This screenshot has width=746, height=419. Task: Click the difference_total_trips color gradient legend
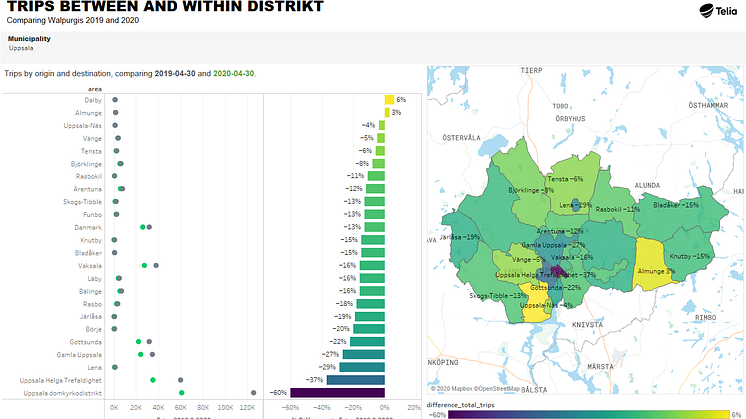pyautogui.click(x=587, y=412)
